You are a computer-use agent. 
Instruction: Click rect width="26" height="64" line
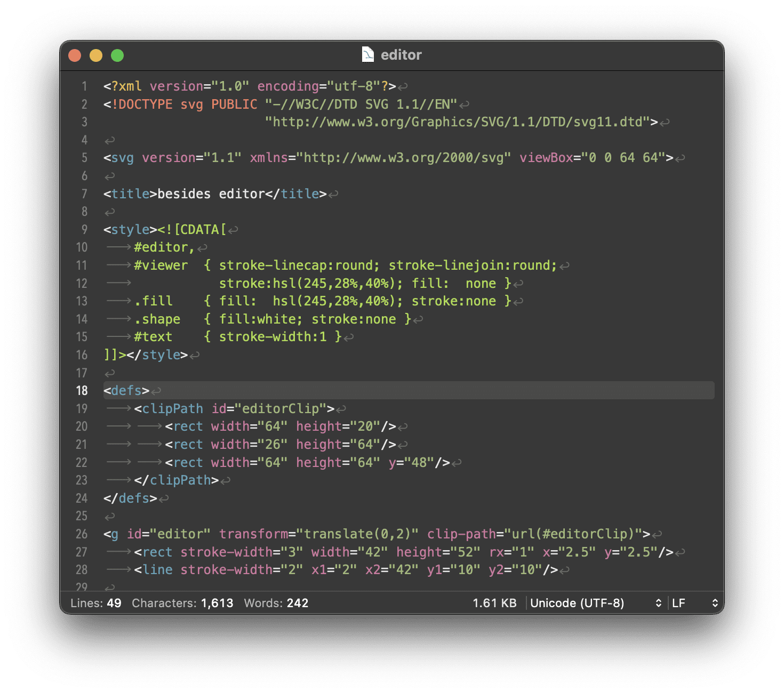(281, 445)
